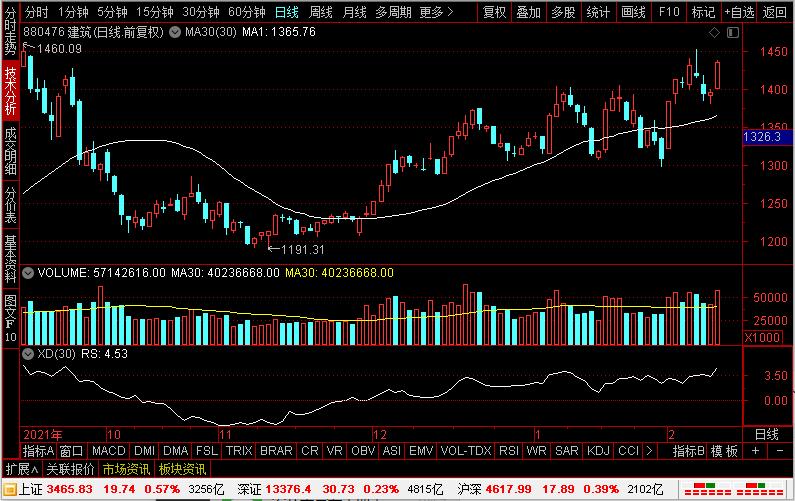
Task: Apply the CCI indicator
Action: [x=629, y=451]
